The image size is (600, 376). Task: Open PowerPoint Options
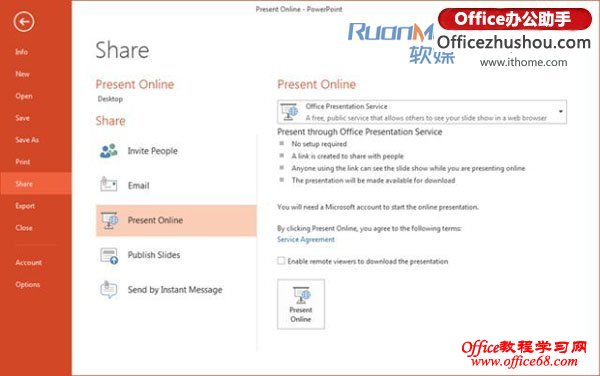pos(28,285)
